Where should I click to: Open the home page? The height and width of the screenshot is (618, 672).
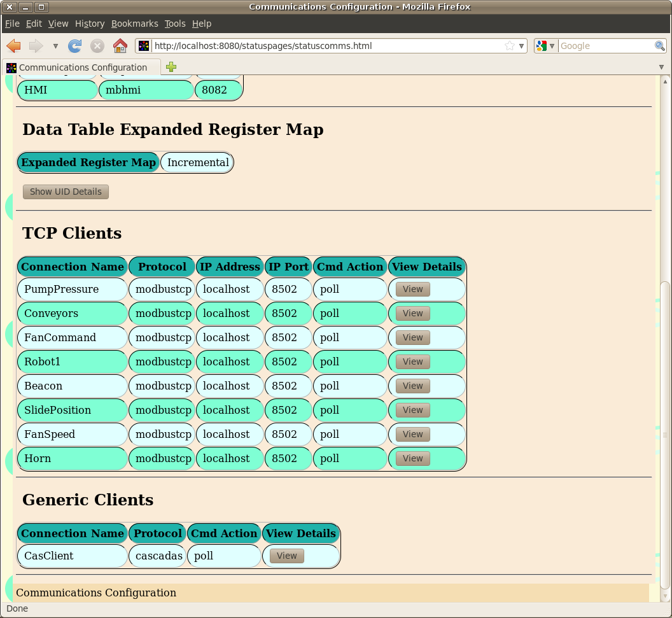click(x=119, y=46)
